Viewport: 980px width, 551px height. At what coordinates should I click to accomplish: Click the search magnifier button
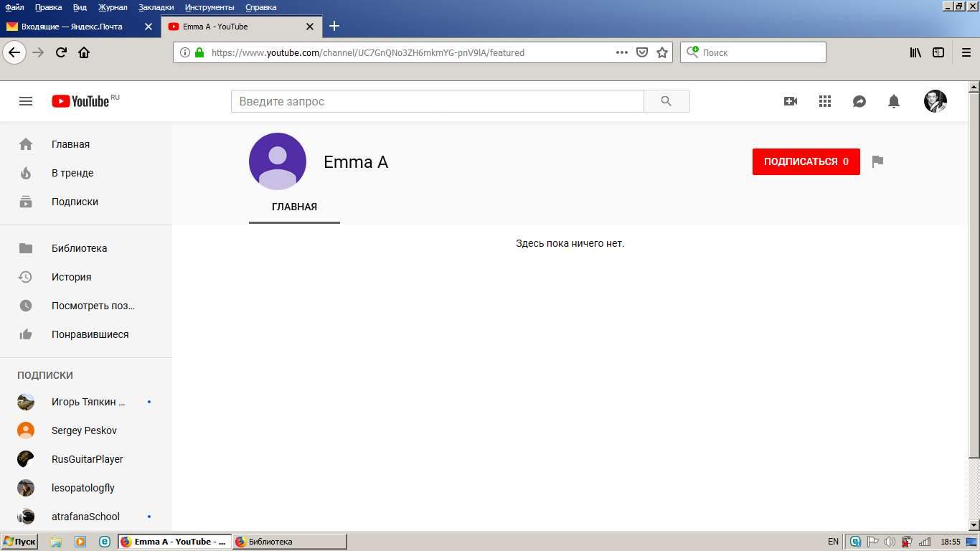point(666,101)
